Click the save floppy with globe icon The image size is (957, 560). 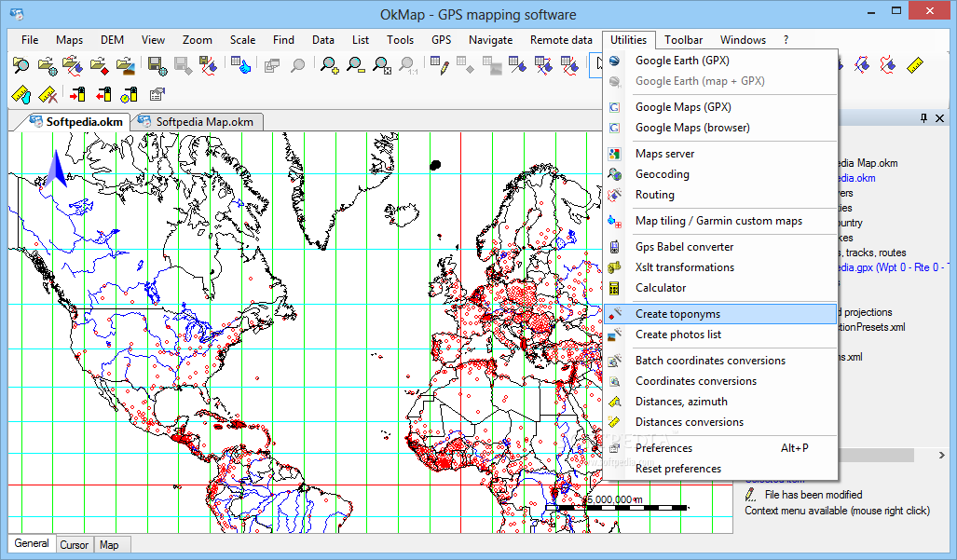(157, 65)
